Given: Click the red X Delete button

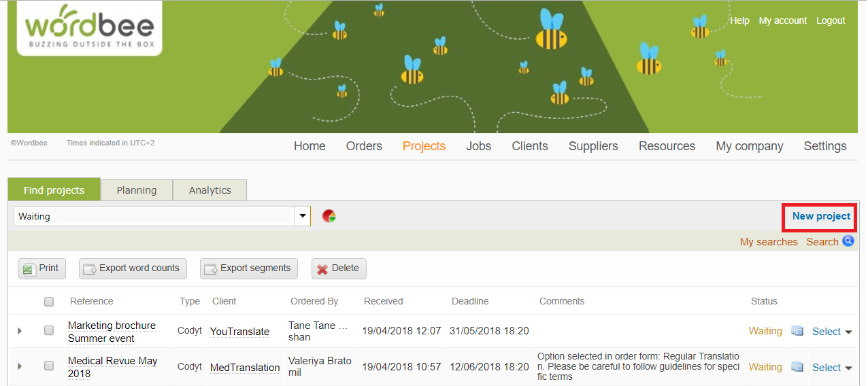Looking at the screenshot, I should pyautogui.click(x=339, y=268).
